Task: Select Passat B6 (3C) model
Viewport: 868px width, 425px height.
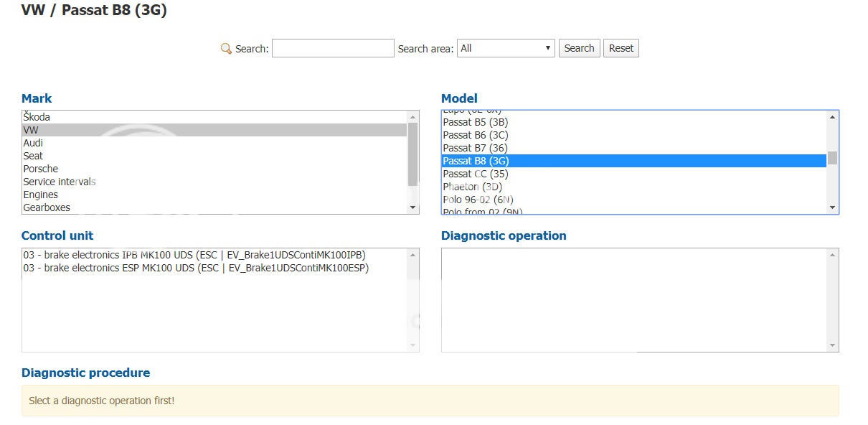Action: [x=634, y=135]
